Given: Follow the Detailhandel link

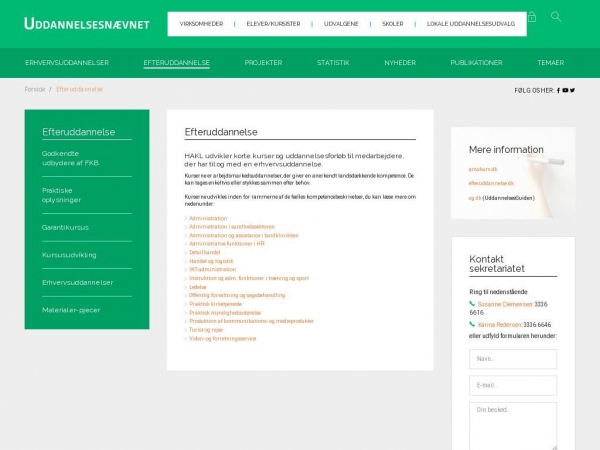Looking at the screenshot, I should coord(204,252).
